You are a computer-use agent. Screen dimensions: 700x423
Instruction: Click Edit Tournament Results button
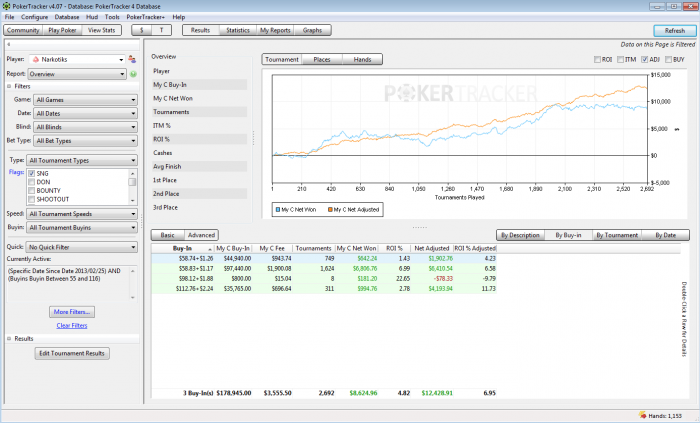(72, 353)
